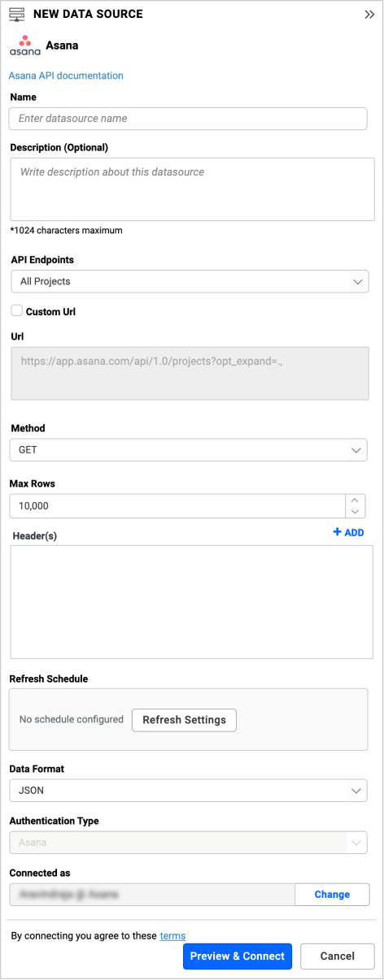Screen dimensions: 384x980
Task: Open the API Endpoints dropdown
Action: [189, 281]
